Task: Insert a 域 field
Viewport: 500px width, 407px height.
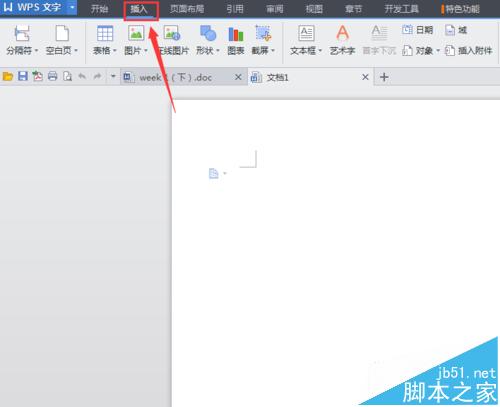Action: [x=456, y=30]
